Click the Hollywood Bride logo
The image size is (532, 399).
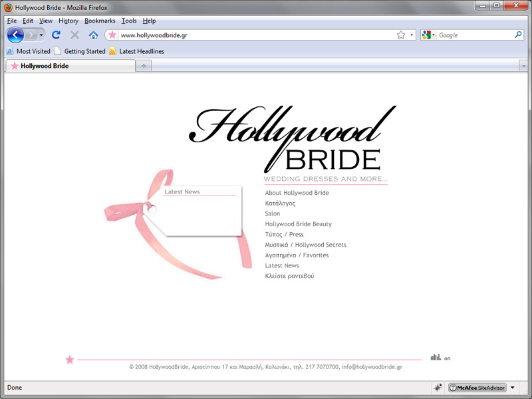(x=293, y=139)
